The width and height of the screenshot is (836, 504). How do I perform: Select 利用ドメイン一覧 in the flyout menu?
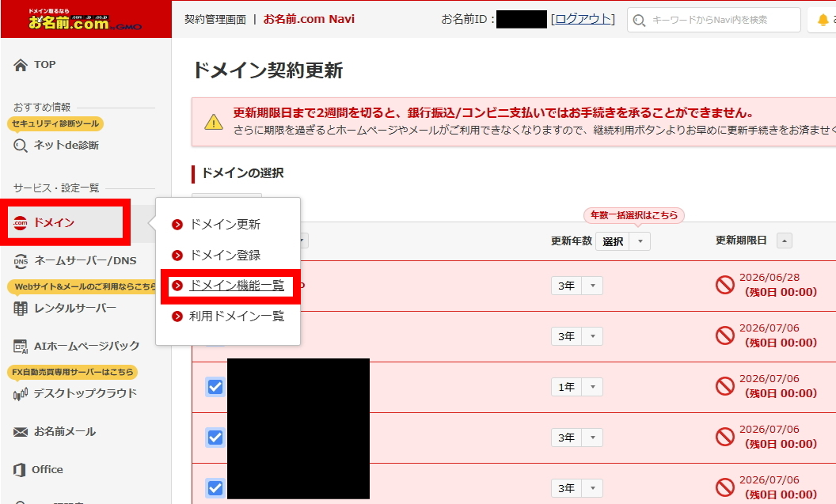click(x=237, y=316)
